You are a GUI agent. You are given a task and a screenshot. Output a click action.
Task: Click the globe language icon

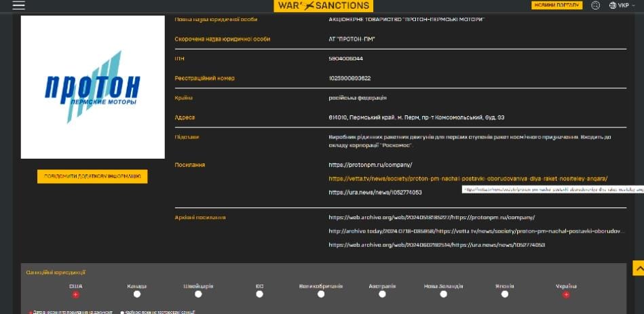tap(613, 5)
